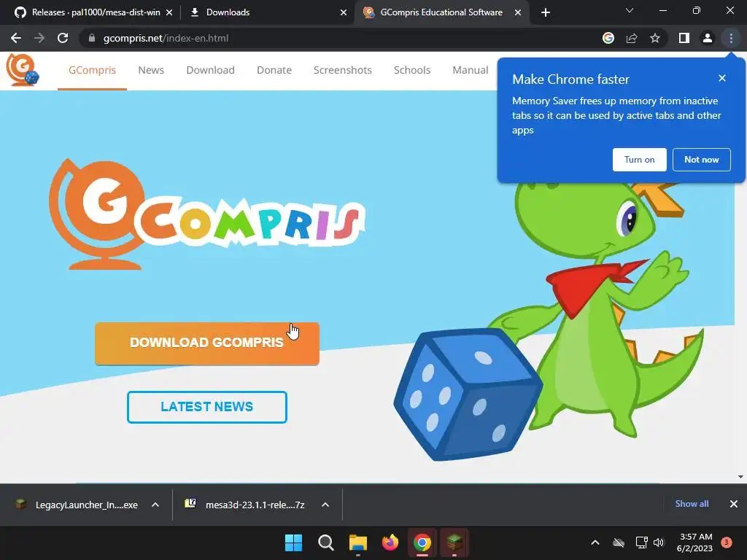Share this page using the share icon
The height and width of the screenshot is (560, 747).
632,38
